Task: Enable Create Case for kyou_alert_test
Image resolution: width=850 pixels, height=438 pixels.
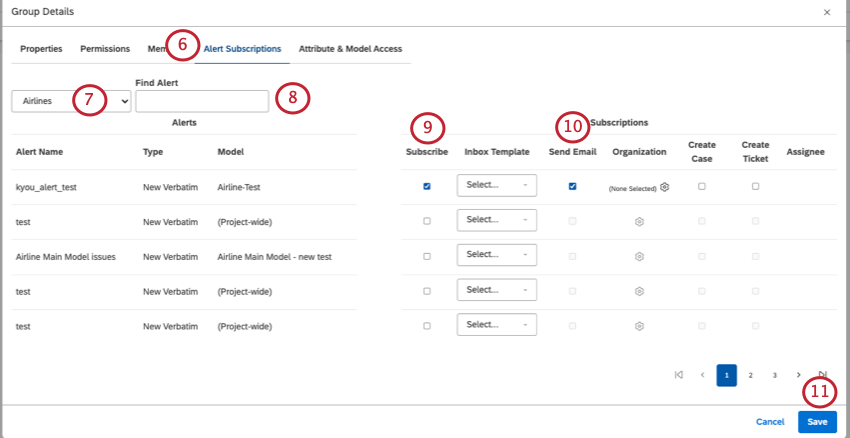Action: tap(702, 186)
